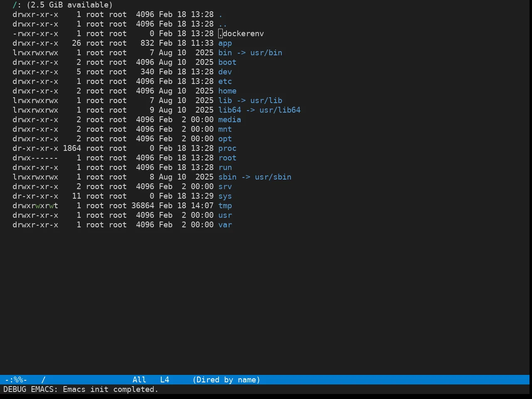Click '-:%%-' mode line status indicator
Viewport: 532px width, 399px height.
coord(16,380)
